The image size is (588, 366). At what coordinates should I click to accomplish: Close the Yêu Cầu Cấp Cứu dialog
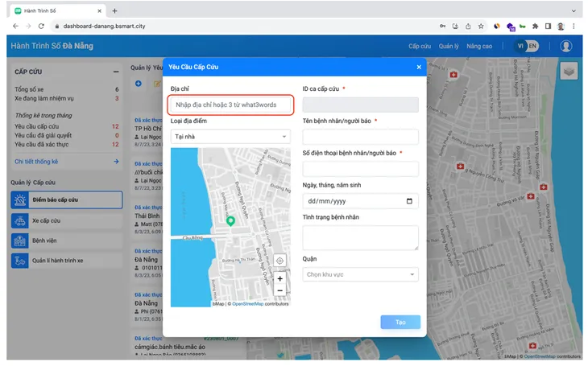[419, 67]
